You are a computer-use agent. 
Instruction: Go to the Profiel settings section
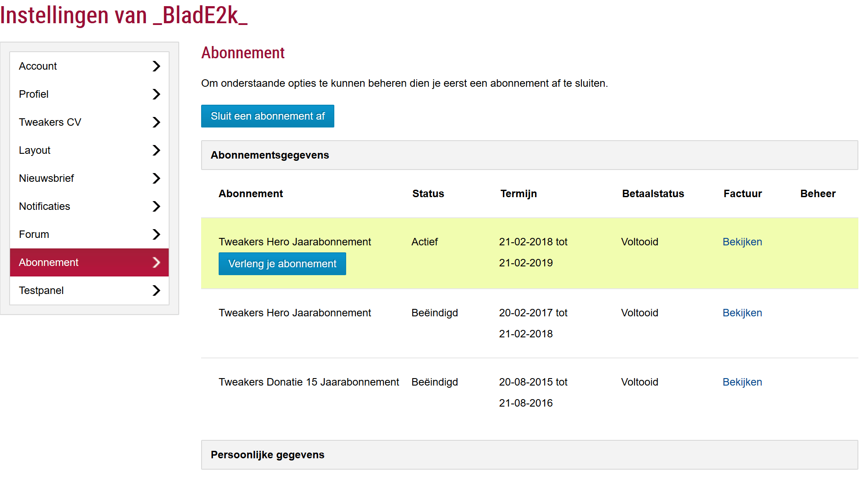(34, 94)
